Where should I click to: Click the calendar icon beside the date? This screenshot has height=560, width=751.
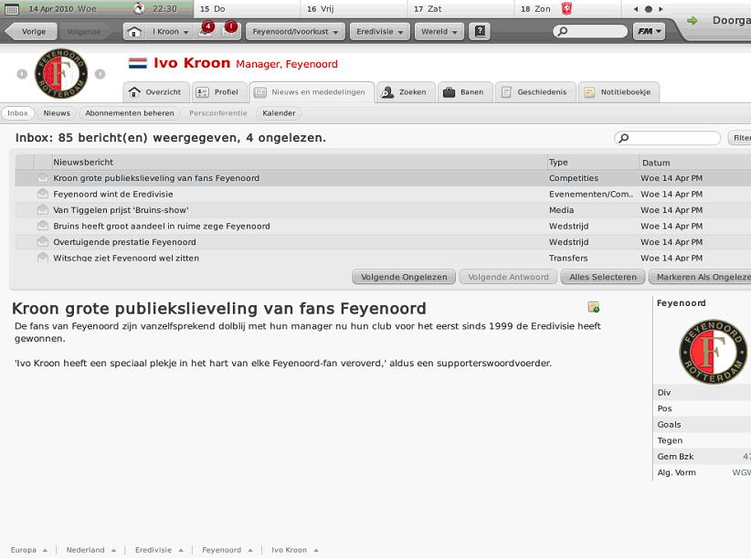[12, 9]
